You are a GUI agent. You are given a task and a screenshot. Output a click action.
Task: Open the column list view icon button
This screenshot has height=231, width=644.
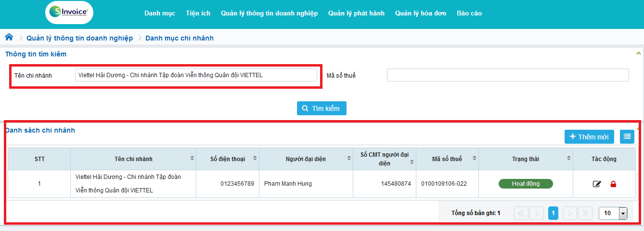click(x=627, y=137)
